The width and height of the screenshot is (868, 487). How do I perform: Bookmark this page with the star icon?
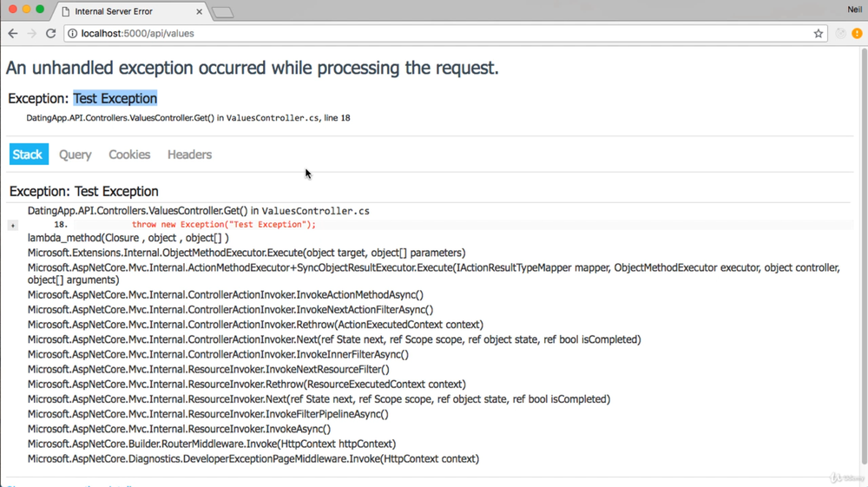(818, 34)
